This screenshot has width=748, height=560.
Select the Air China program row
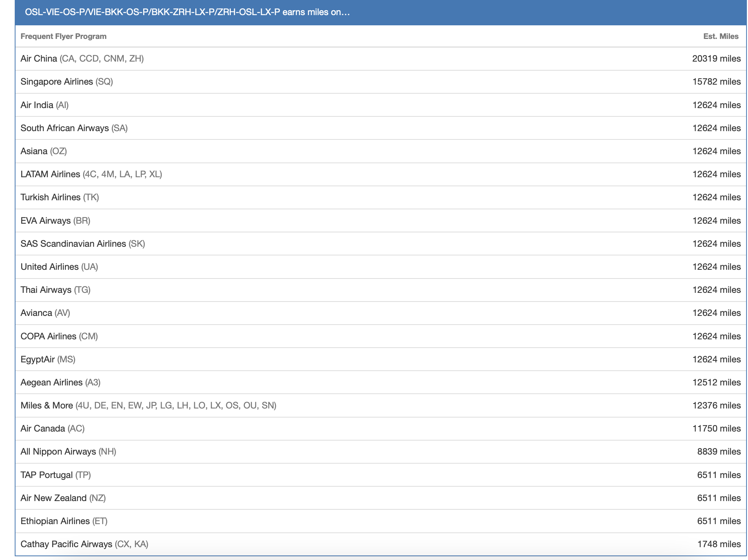point(381,59)
